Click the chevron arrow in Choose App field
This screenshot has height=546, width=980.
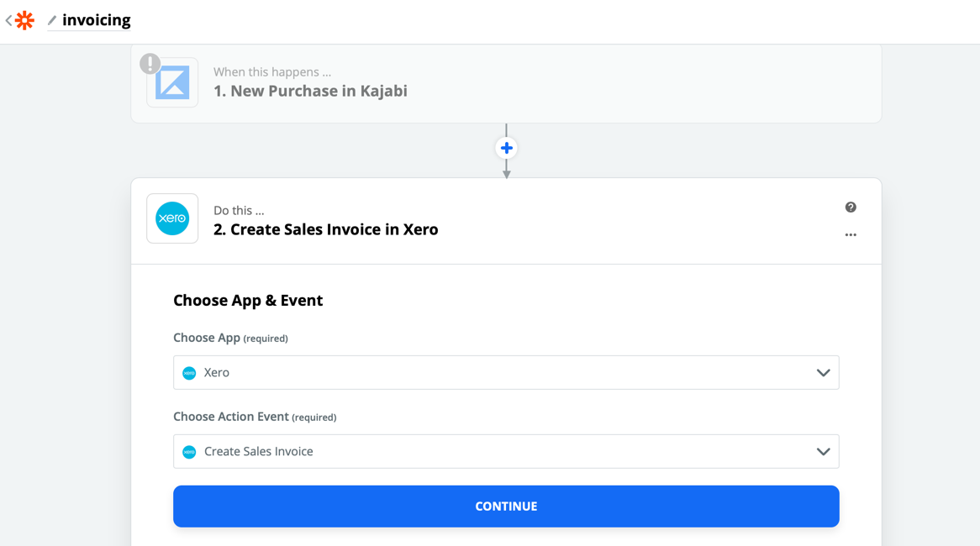(x=823, y=373)
